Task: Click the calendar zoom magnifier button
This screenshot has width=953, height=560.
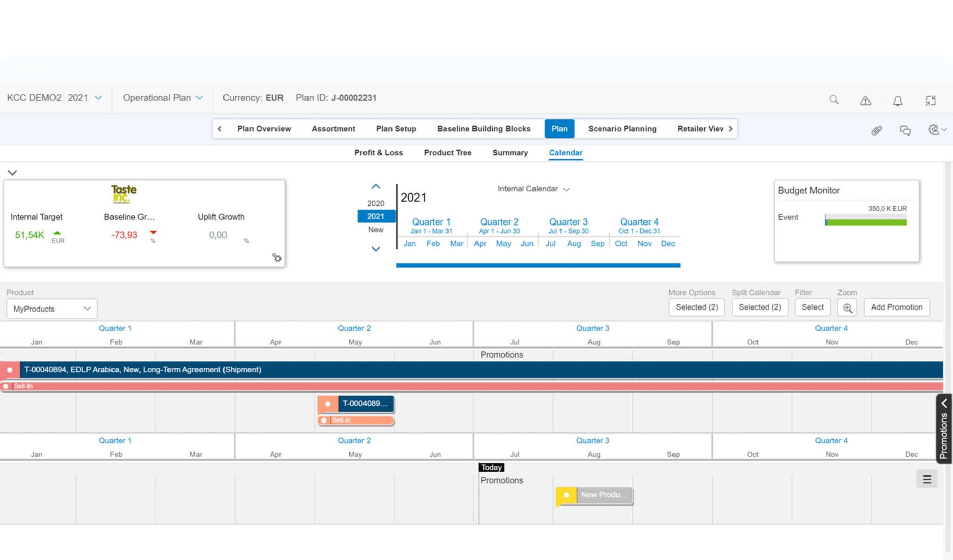Action: click(847, 307)
